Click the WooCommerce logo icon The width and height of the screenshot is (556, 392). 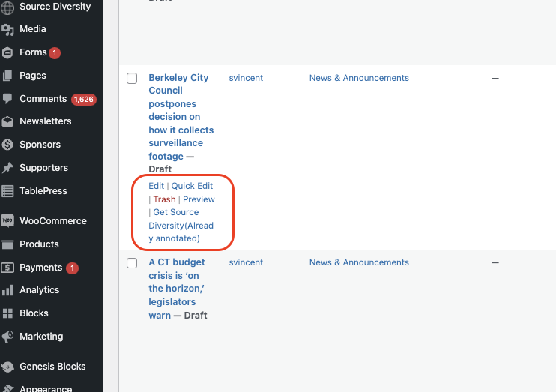(x=8, y=221)
